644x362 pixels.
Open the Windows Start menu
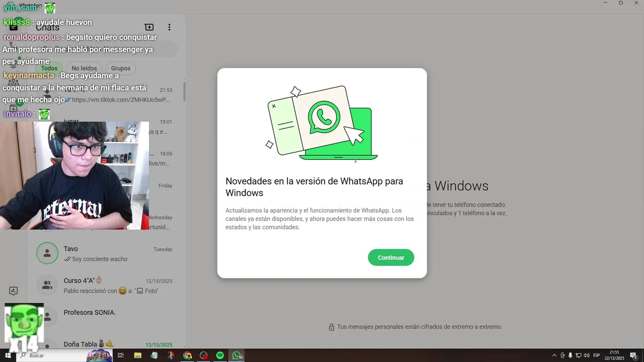(x=8, y=355)
